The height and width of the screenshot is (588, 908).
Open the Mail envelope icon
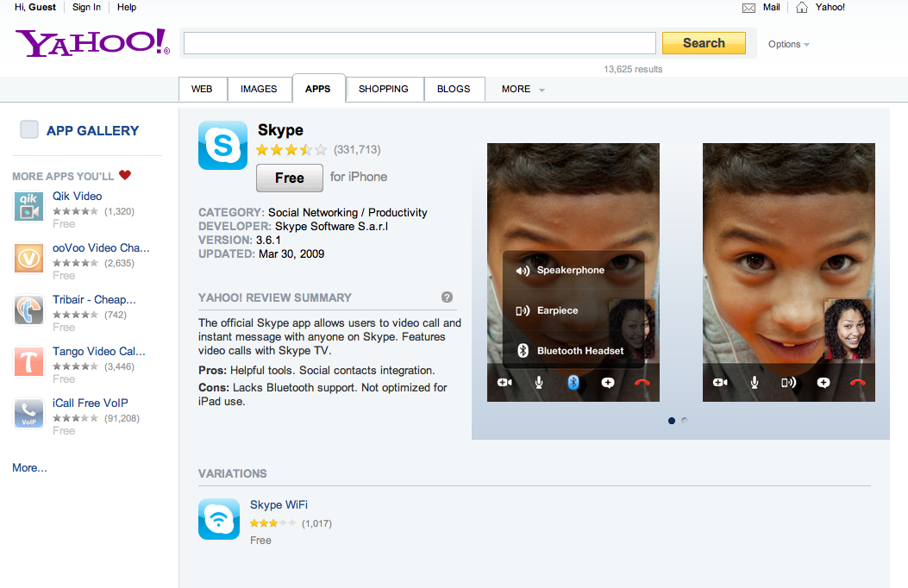[x=748, y=8]
